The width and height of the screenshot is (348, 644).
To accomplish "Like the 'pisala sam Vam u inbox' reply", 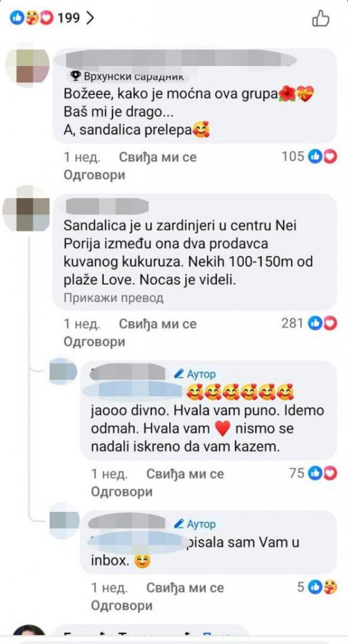I will tap(185, 588).
